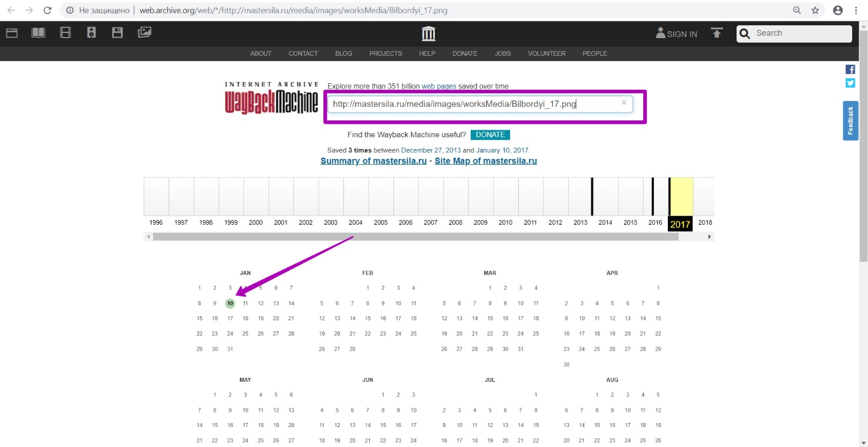Click the teal DONATE button
The width and height of the screenshot is (868, 447).
tap(490, 135)
